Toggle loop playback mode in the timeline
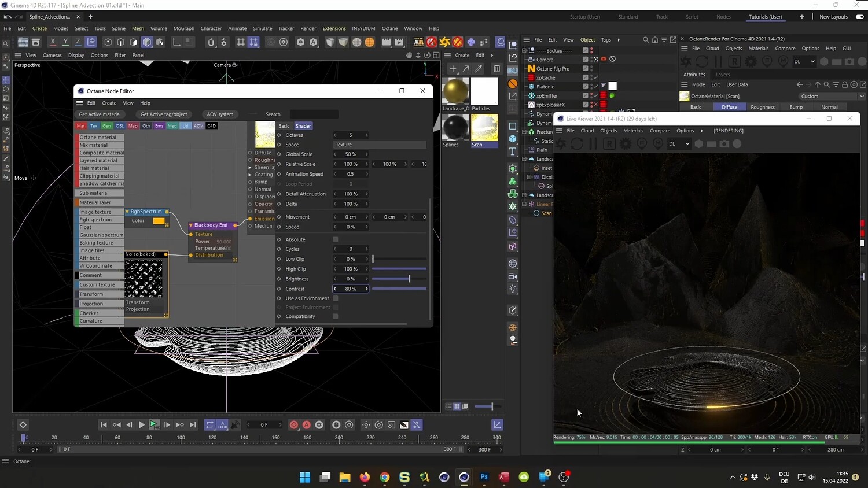This screenshot has height=488, width=868. pyautogui.click(x=209, y=425)
